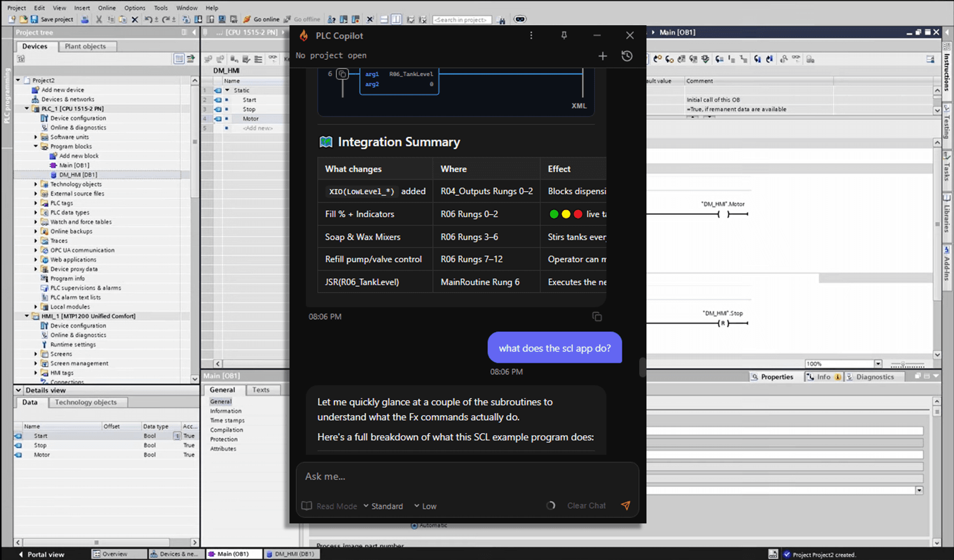
Task: Collapse the HMI_1 [MTP1200 Unified Comfort] node
Action: point(27,316)
